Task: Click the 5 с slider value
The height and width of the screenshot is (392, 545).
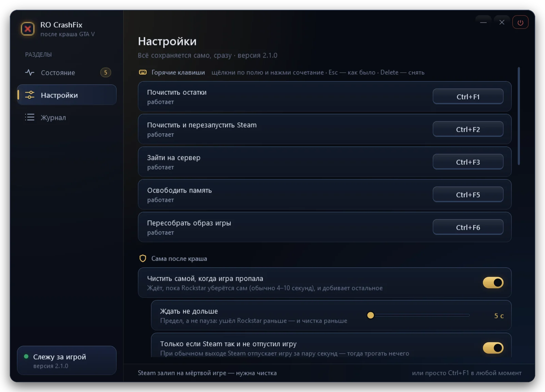Action: click(x=499, y=316)
